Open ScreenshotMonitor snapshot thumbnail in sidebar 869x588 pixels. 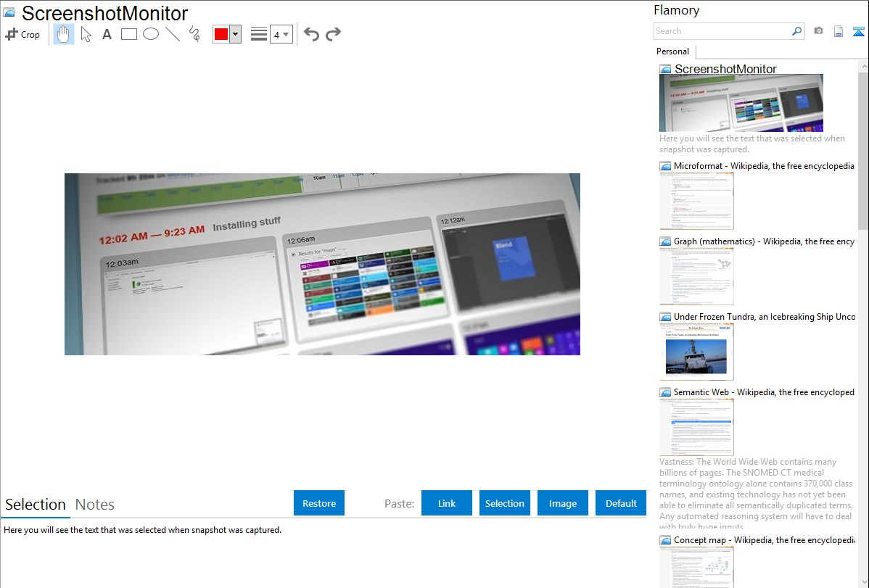click(741, 103)
